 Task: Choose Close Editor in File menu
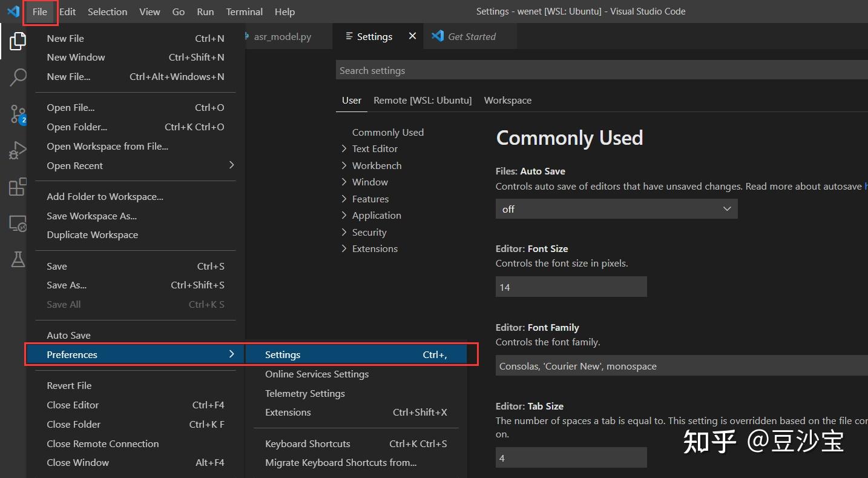(x=136, y=405)
